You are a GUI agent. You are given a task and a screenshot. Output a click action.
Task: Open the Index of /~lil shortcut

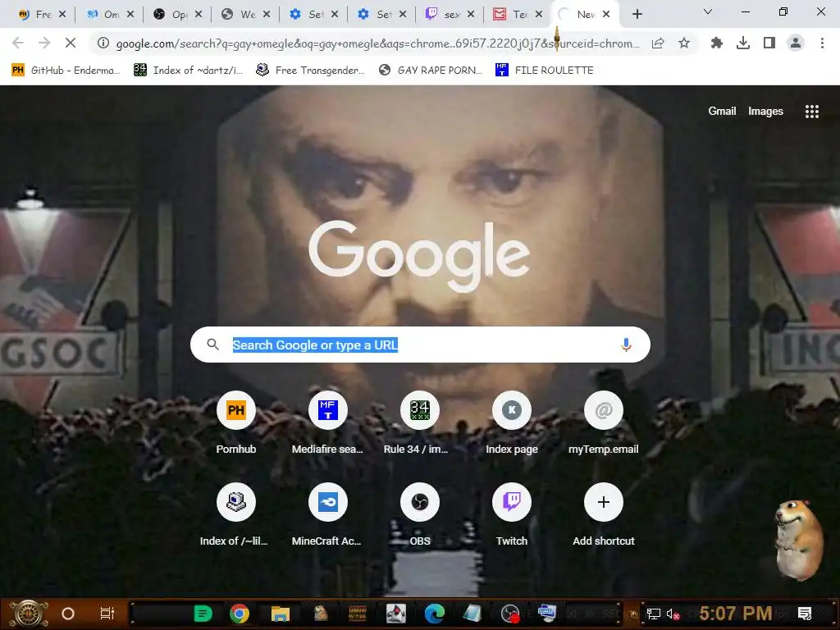pyautogui.click(x=235, y=515)
